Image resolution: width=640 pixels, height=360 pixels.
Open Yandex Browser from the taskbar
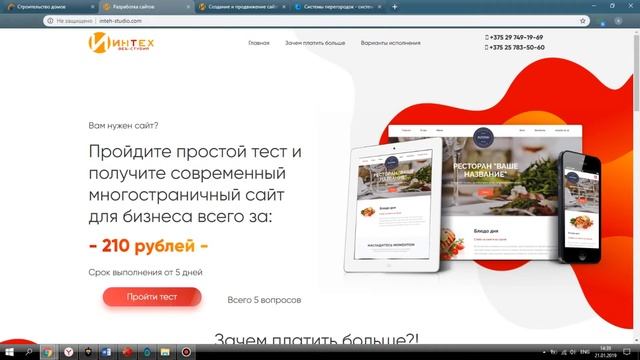click(x=68, y=352)
